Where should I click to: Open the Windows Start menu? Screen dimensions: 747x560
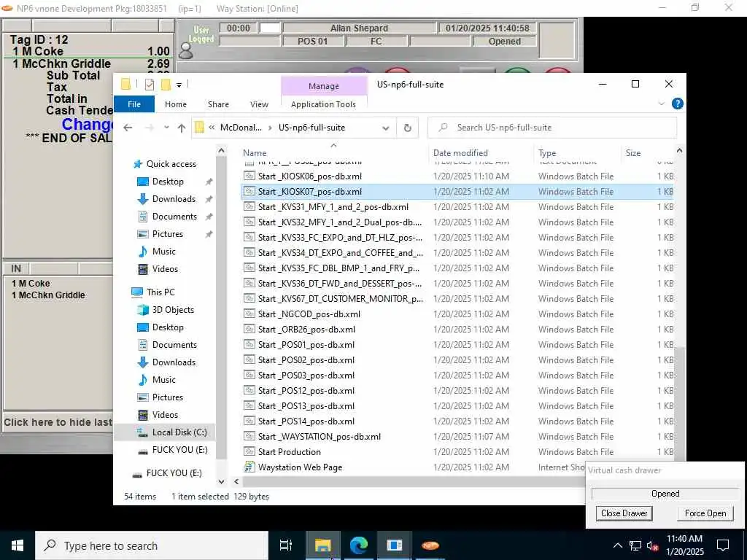click(x=18, y=545)
